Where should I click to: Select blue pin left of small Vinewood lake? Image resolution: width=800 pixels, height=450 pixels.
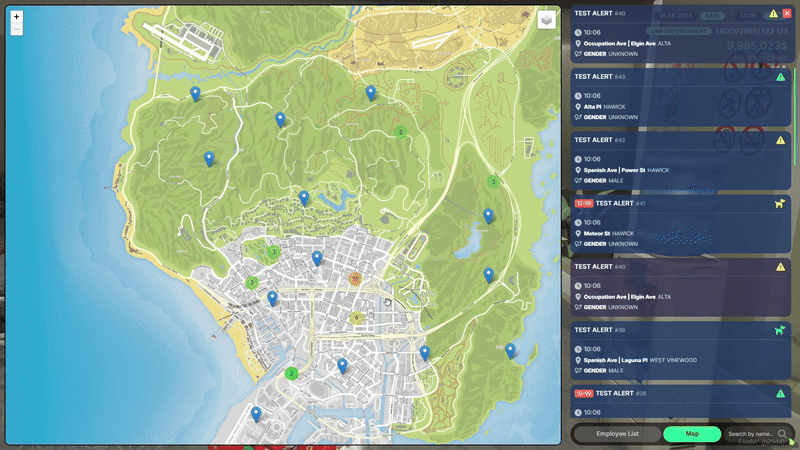304,198
